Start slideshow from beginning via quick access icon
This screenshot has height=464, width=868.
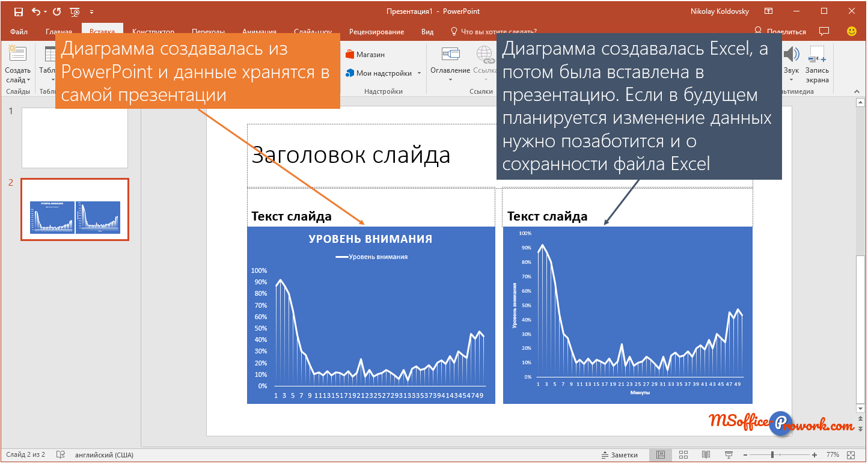[x=75, y=11]
